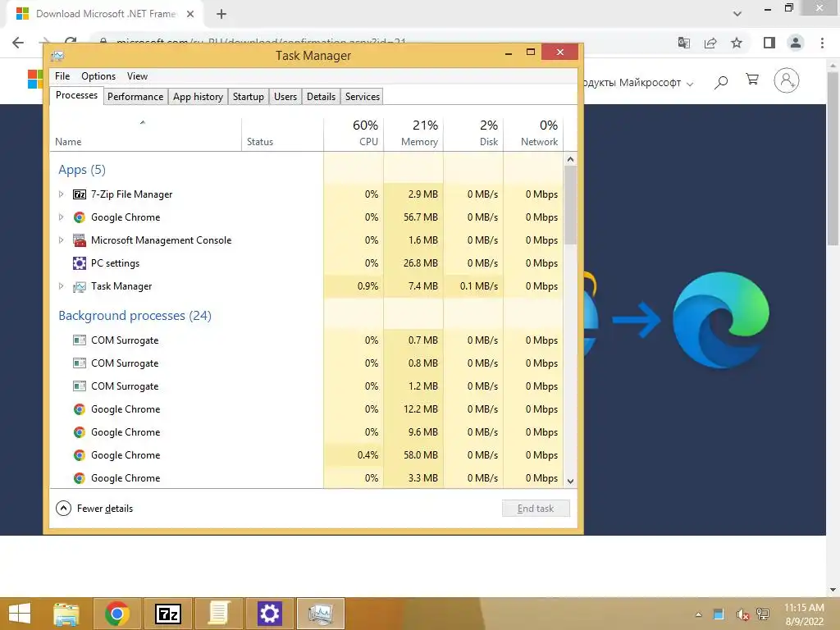Switch to the Users tab
The width and height of the screenshot is (840, 630).
[x=285, y=97]
